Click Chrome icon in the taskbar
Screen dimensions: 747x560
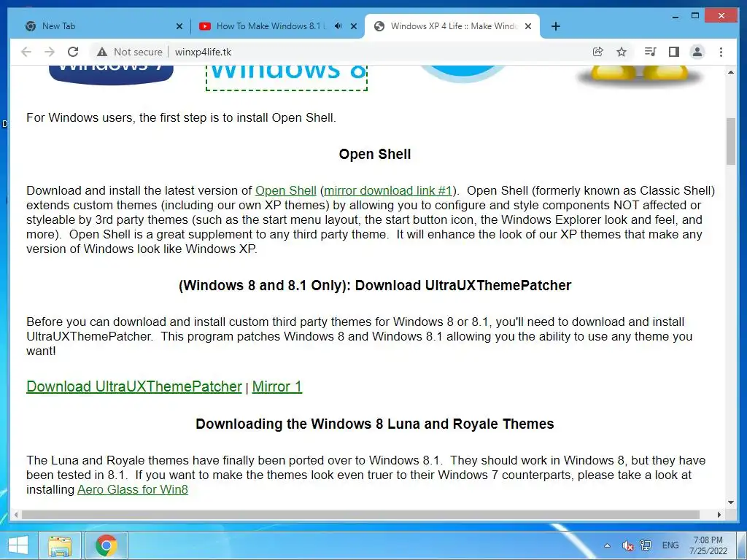(107, 545)
